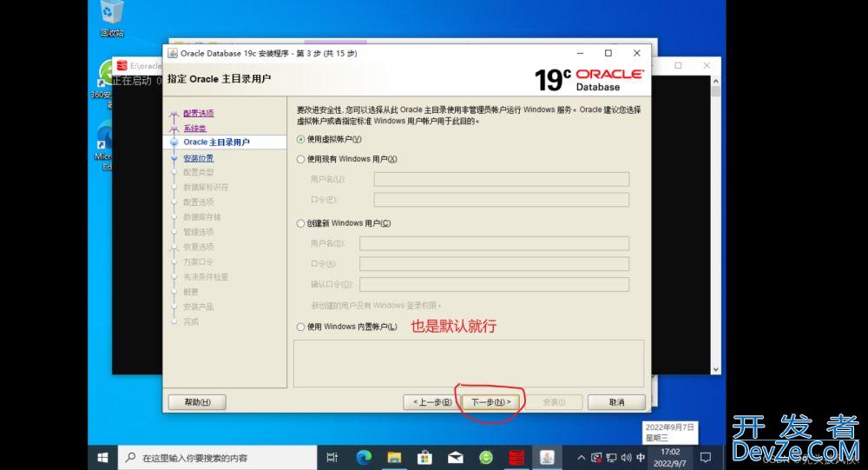Open Task View on the taskbar
The width and height of the screenshot is (868, 470).
click(x=332, y=458)
